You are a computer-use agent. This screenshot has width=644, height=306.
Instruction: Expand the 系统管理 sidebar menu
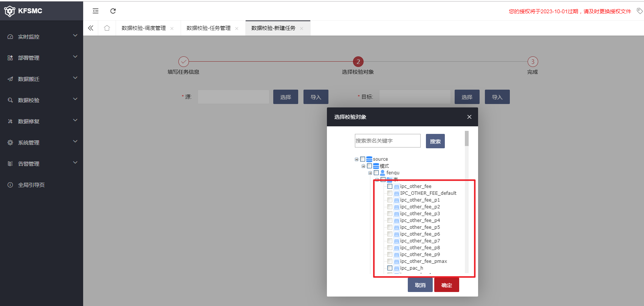click(41, 143)
